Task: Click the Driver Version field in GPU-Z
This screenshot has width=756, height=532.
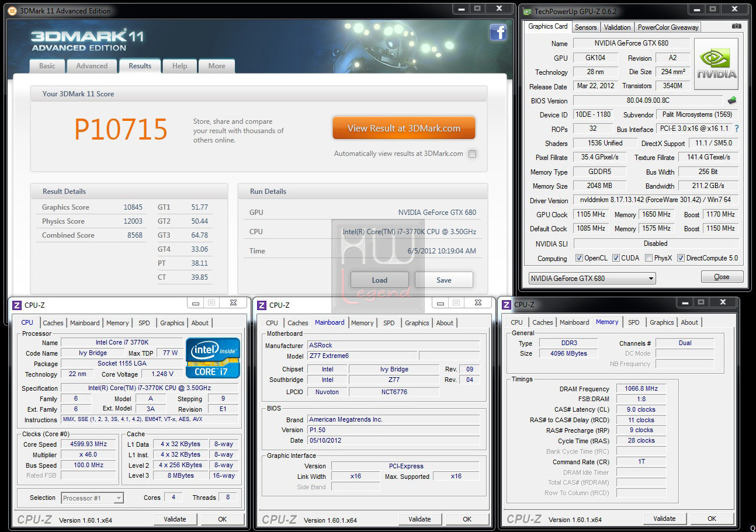Action: tap(656, 200)
